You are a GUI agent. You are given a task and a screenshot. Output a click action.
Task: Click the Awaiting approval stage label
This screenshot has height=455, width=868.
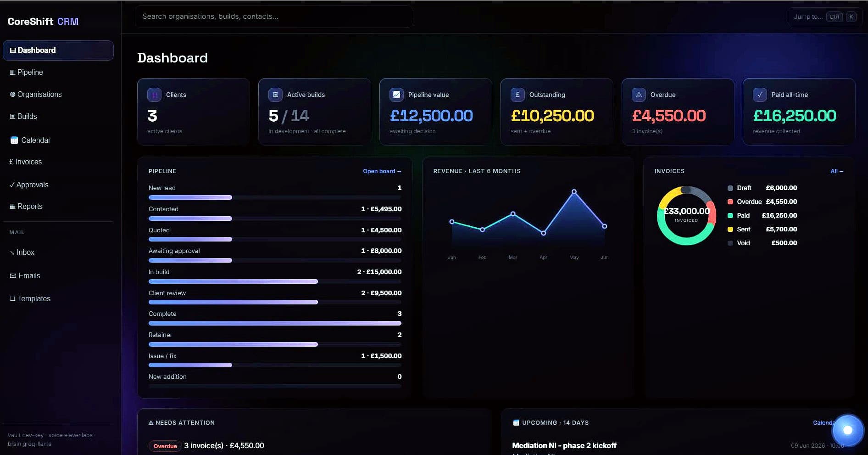click(x=174, y=251)
